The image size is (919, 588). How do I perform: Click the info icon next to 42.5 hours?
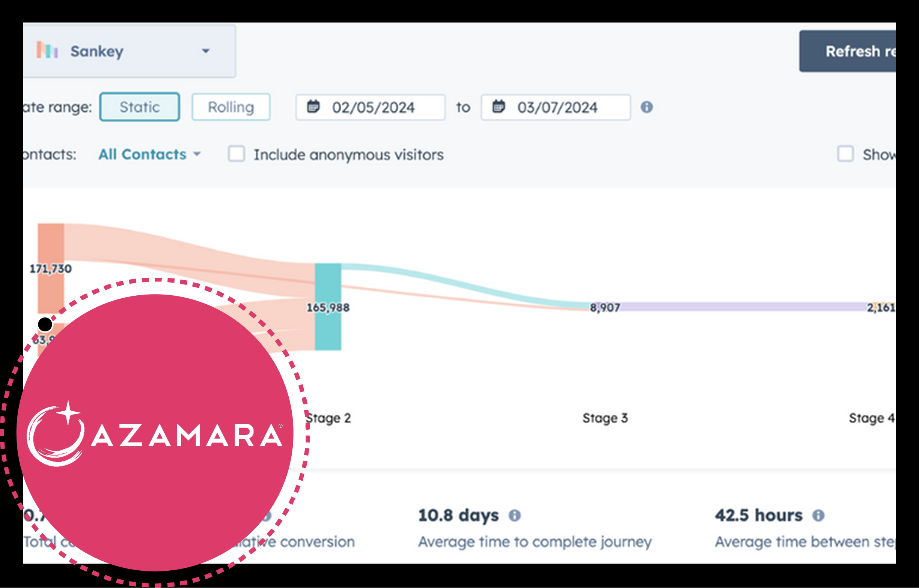pos(818,516)
